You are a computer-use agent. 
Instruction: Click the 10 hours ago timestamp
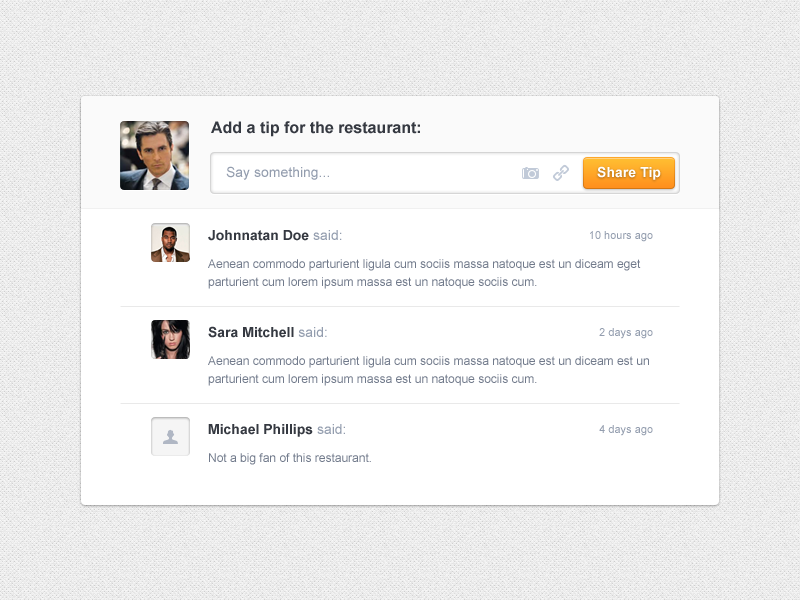coord(621,235)
